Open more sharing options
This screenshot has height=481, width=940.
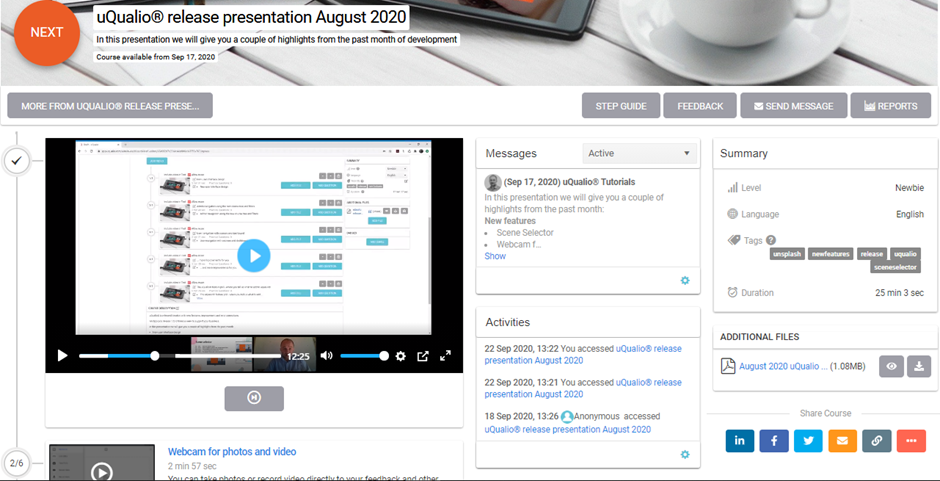[x=911, y=441]
